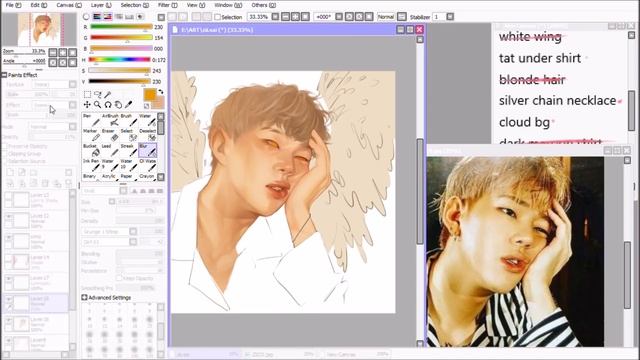Select the Brush tool
The height and width of the screenshot is (360, 640).
(x=129, y=120)
